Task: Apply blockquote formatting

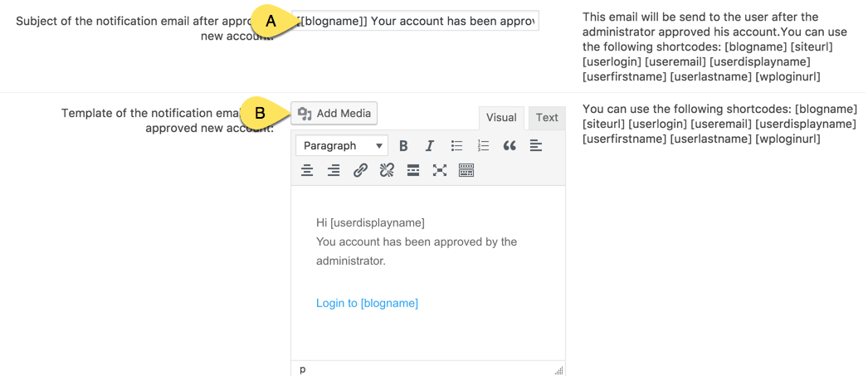Action: coord(510,146)
